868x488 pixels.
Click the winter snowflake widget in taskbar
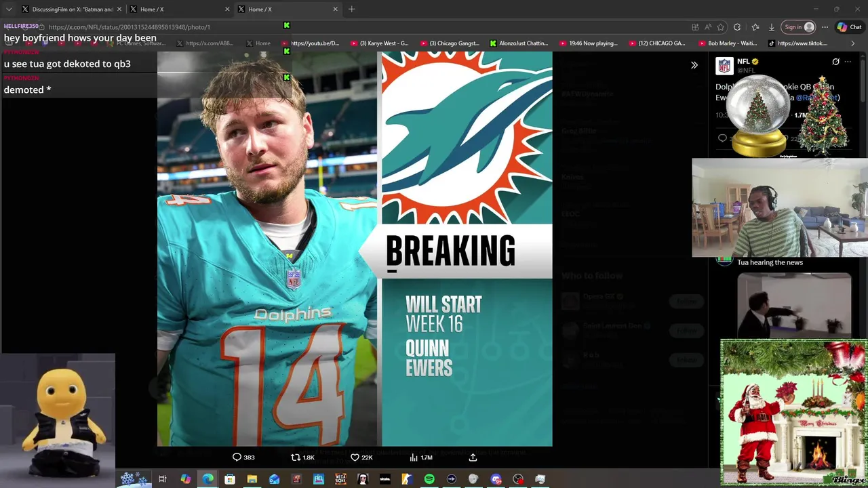[x=134, y=479]
